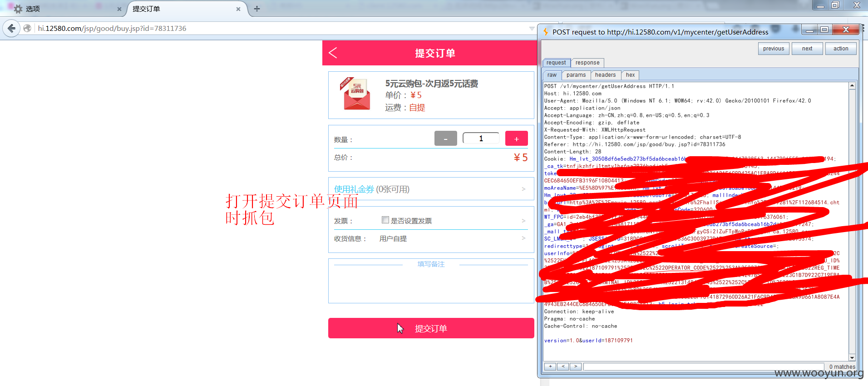This screenshot has height=386, width=868.
Task: Close the 选项 tab
Action: [119, 9]
